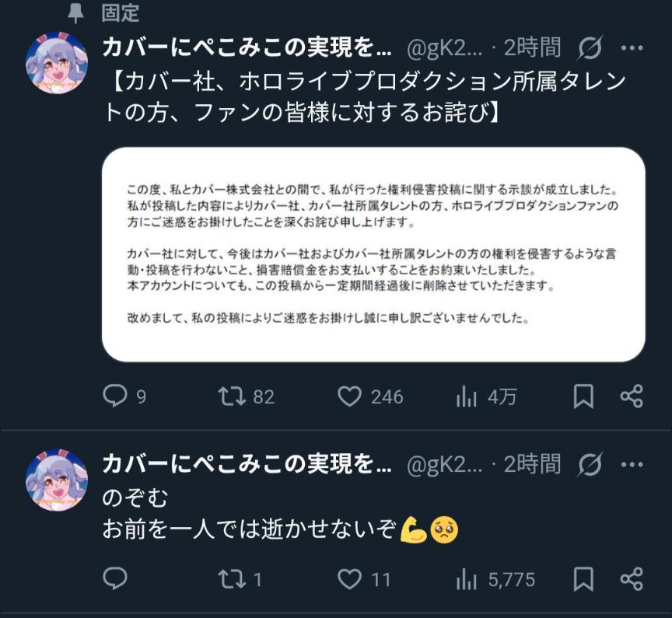This screenshot has width=672, height=618.
Task: Share the second post
Action: pyautogui.click(x=632, y=578)
